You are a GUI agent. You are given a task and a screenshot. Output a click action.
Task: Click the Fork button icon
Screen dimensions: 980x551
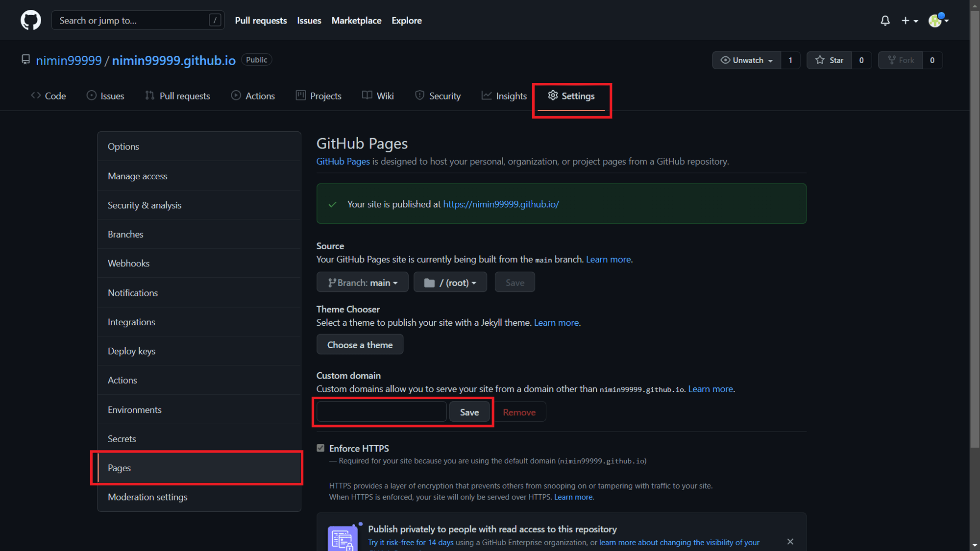click(892, 60)
